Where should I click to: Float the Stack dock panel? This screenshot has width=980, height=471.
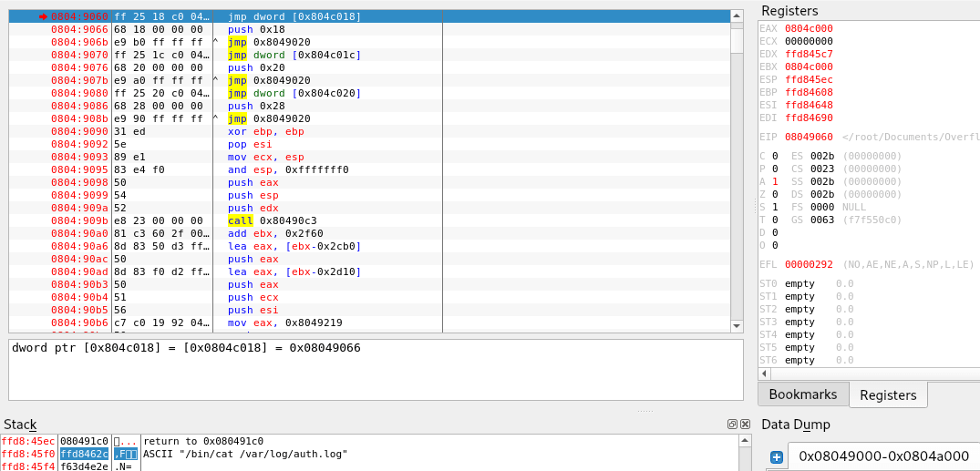pyautogui.click(x=731, y=425)
